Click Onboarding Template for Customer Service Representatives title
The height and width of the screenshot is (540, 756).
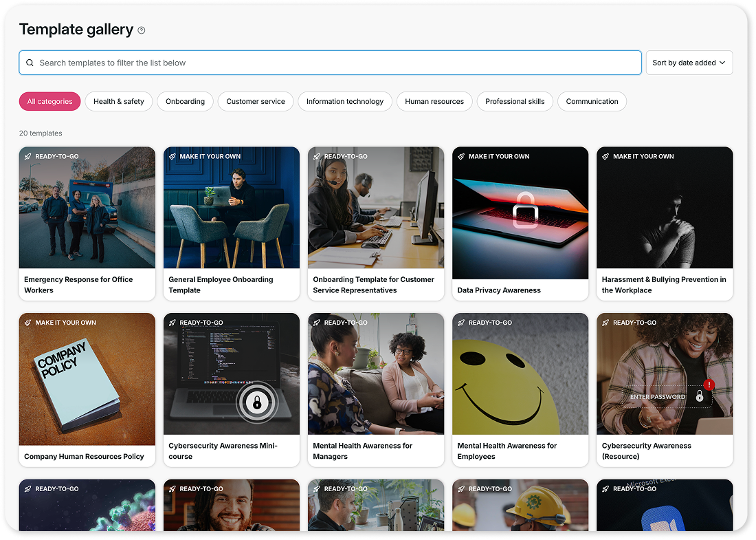pyautogui.click(x=374, y=285)
